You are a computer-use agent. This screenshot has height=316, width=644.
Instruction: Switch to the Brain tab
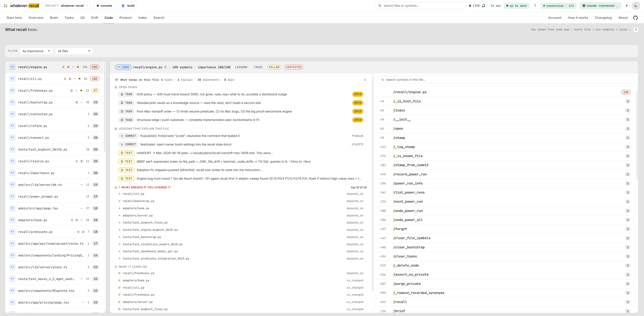[x=54, y=18]
